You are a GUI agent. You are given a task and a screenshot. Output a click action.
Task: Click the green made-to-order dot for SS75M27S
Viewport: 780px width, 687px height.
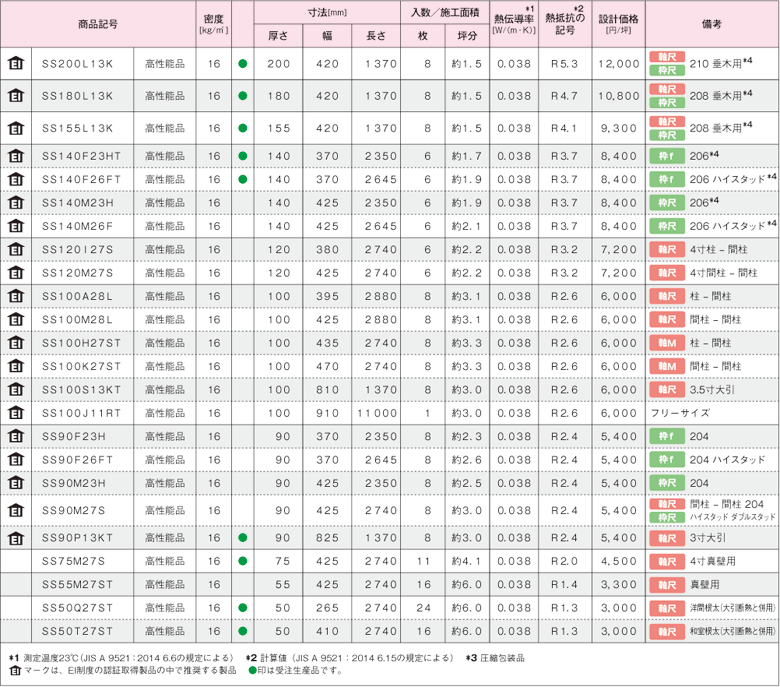click(242, 561)
